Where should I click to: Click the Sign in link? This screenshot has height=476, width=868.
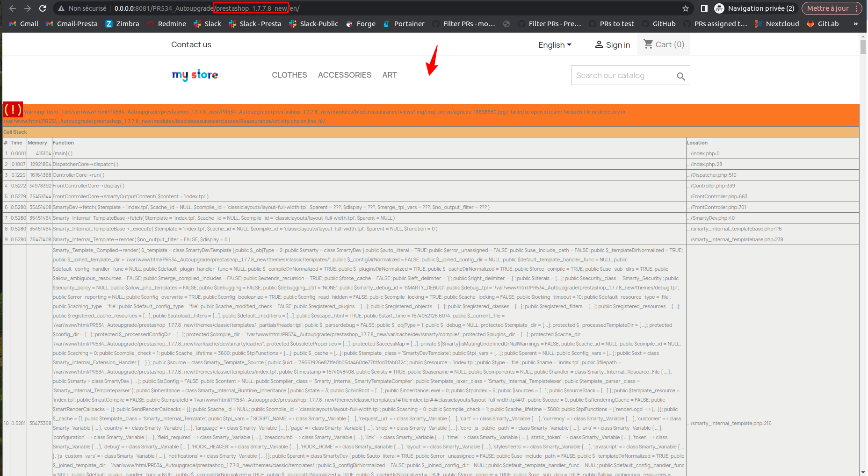tap(612, 45)
